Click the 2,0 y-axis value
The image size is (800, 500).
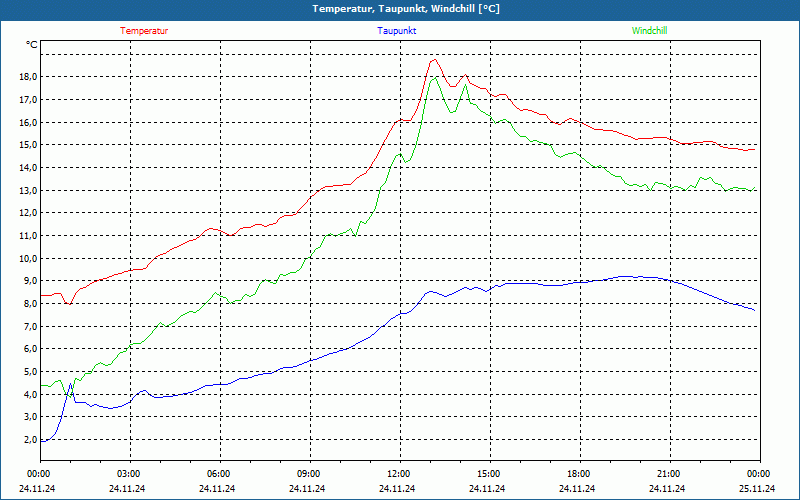(x=31, y=439)
